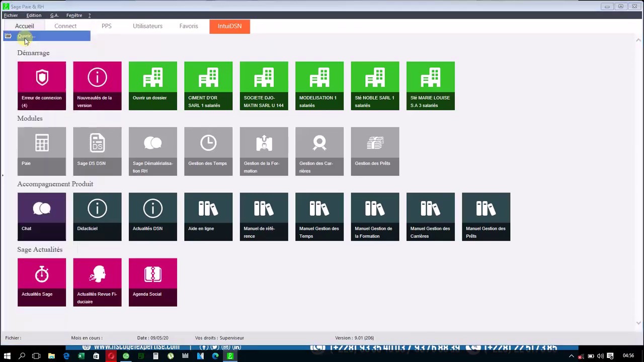
Task: Open the Windows Start menu
Action: point(7,356)
